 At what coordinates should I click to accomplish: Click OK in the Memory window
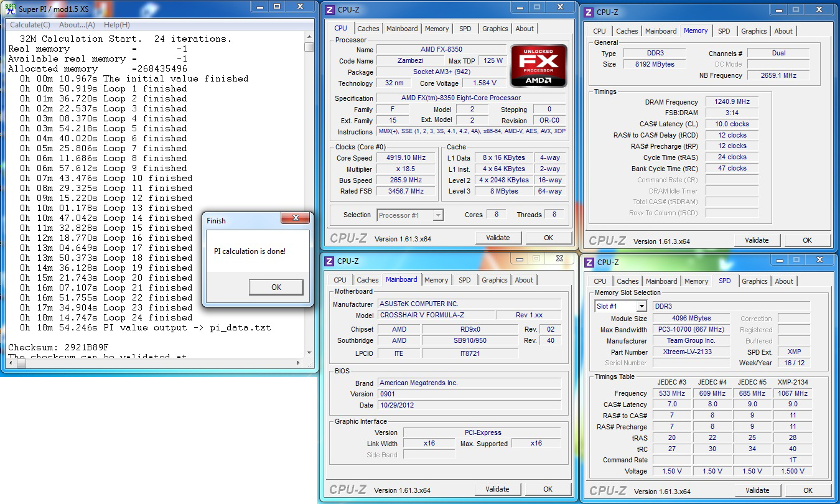[x=807, y=240]
